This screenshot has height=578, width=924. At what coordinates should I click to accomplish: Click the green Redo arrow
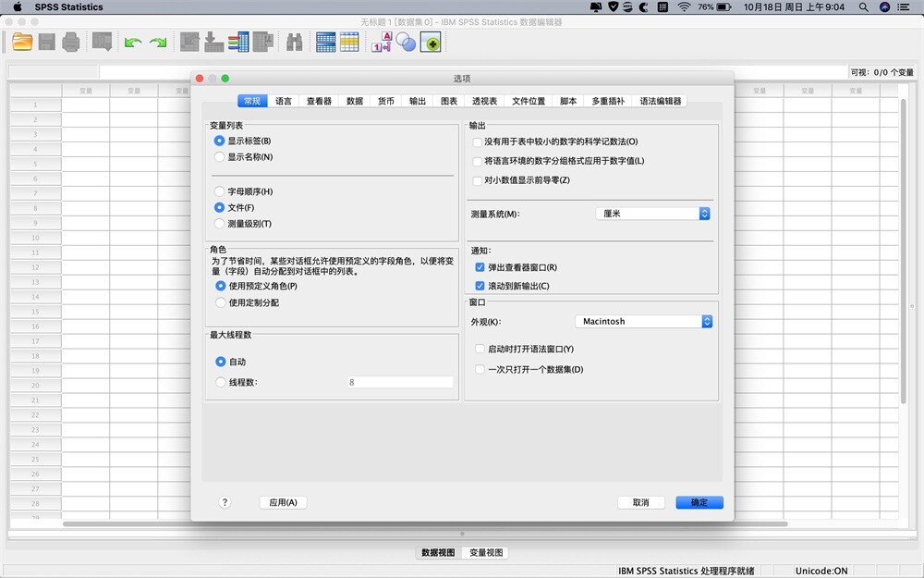coord(158,43)
